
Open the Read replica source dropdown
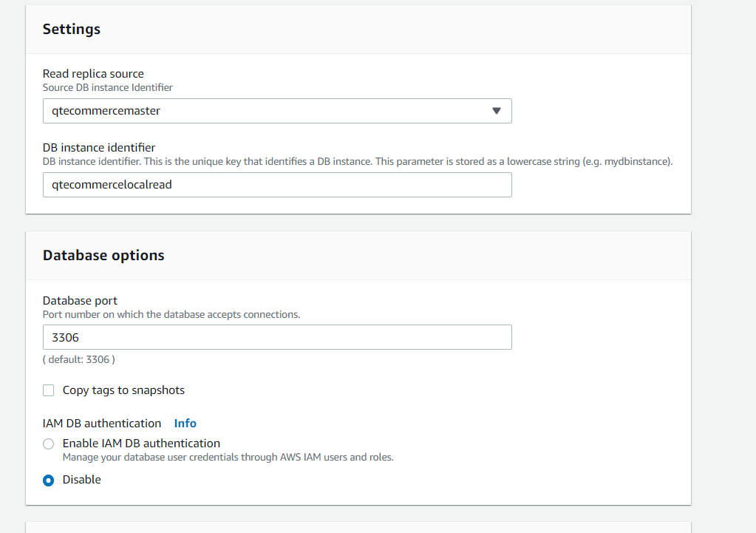(x=277, y=111)
